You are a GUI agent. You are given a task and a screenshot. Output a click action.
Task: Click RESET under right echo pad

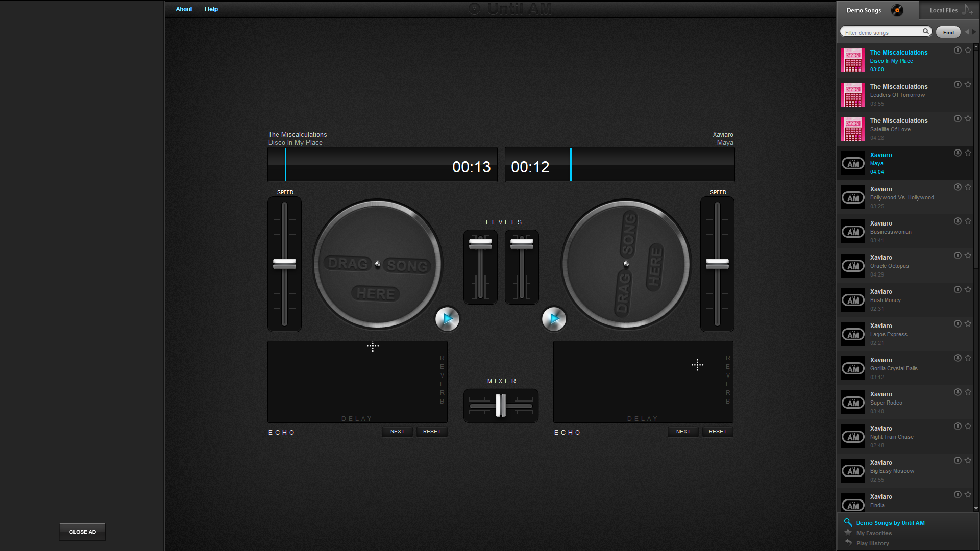coord(718,432)
